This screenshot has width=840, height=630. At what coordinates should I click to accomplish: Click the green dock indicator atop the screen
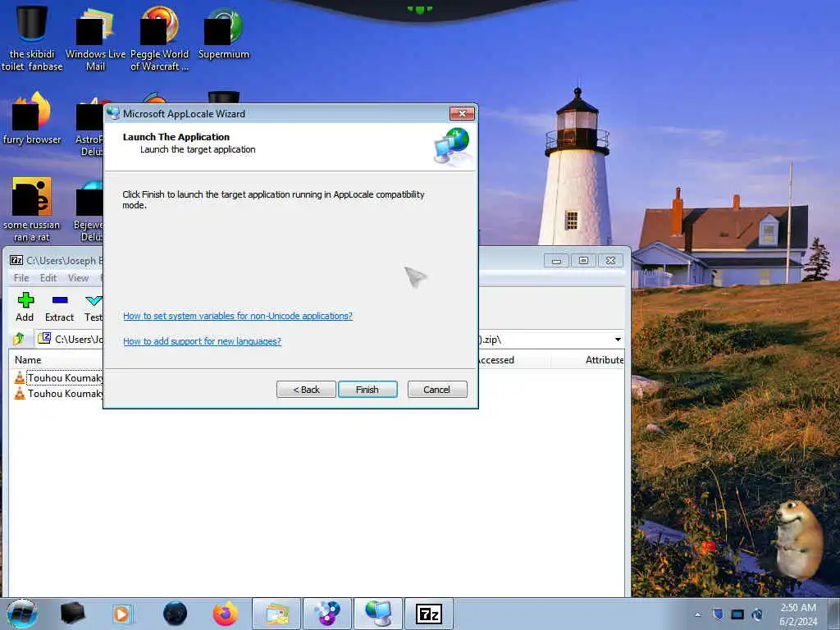[x=419, y=9]
